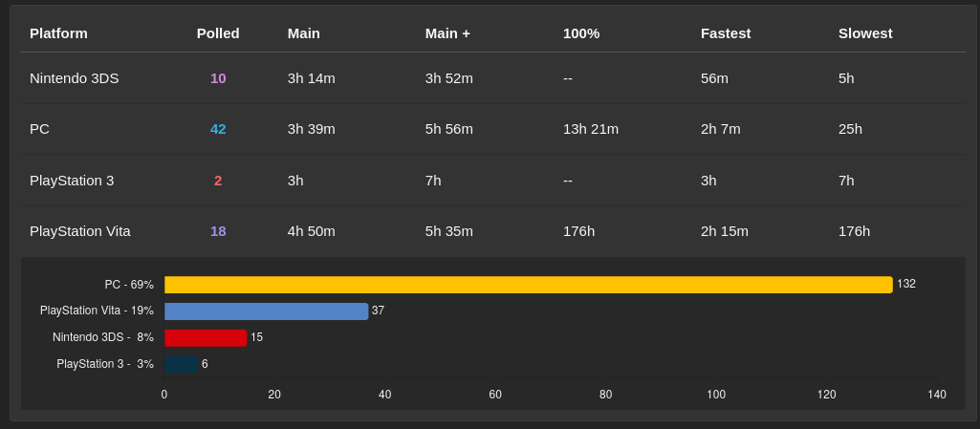The width and height of the screenshot is (980, 429).
Task: Click the Fastest column header
Action: tap(726, 33)
